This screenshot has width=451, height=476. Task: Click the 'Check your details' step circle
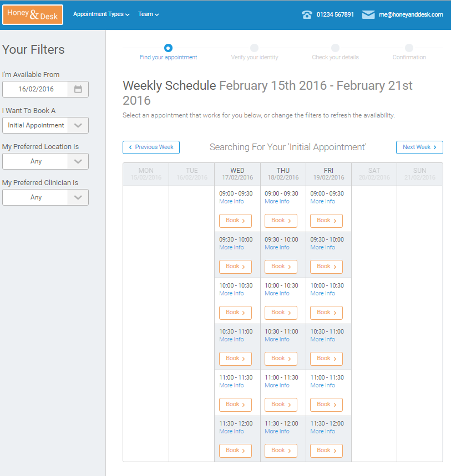click(335, 48)
